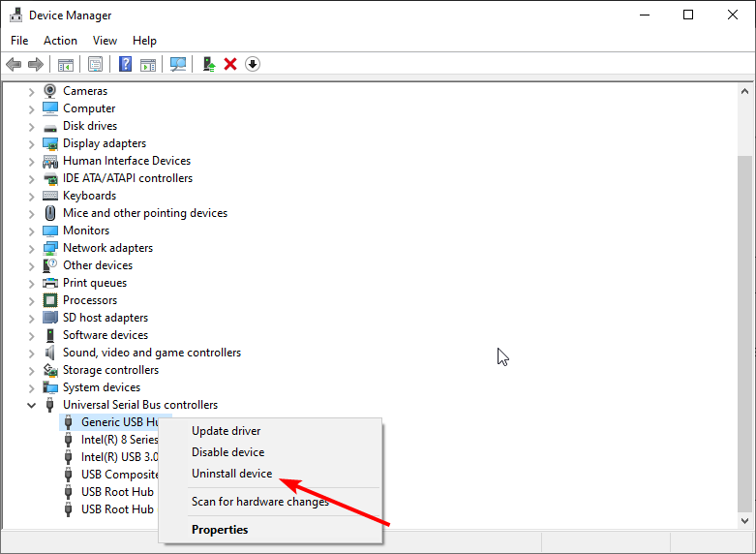Expand the System devices node
The height and width of the screenshot is (554, 756).
coord(31,387)
